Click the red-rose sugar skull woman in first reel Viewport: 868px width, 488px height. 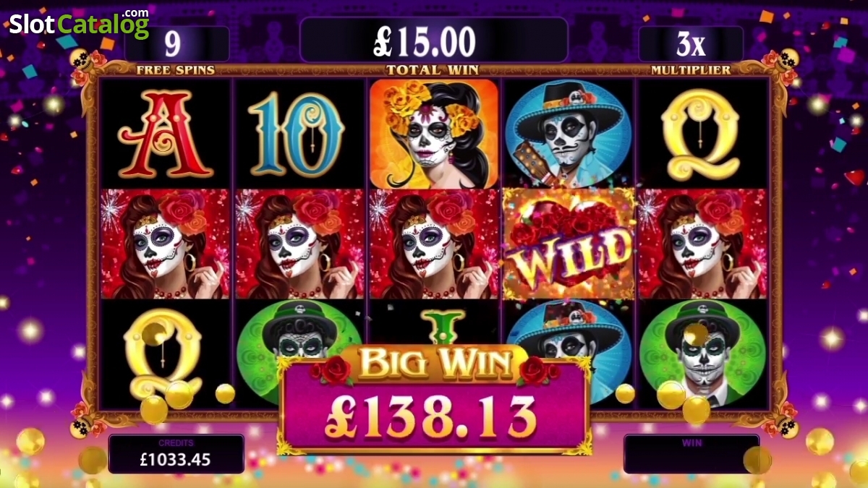(x=165, y=244)
